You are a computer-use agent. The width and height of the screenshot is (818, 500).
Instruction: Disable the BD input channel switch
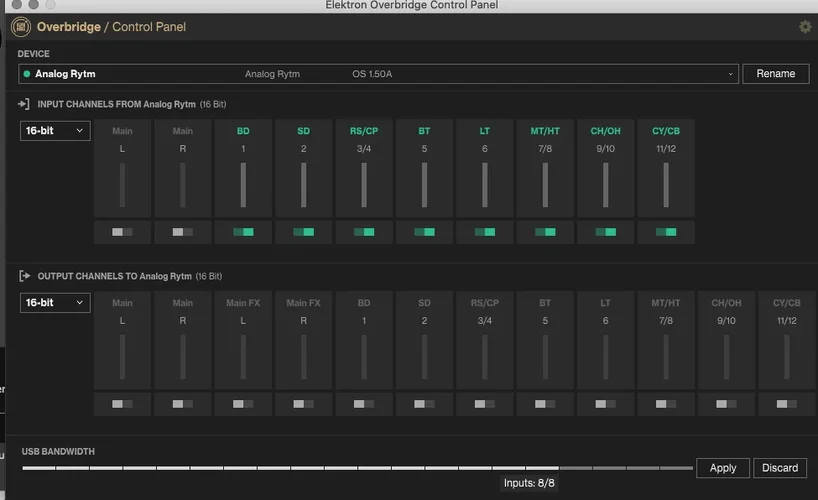click(x=243, y=232)
